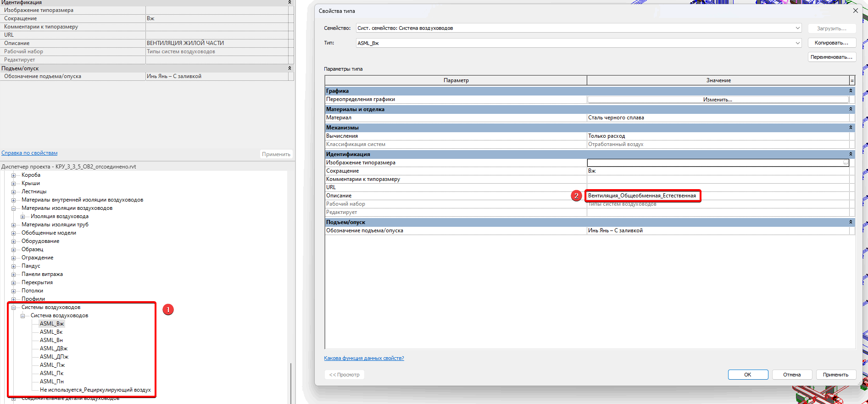Click the equals column button in the table header
This screenshot has width=868, height=404.
coord(852,80)
